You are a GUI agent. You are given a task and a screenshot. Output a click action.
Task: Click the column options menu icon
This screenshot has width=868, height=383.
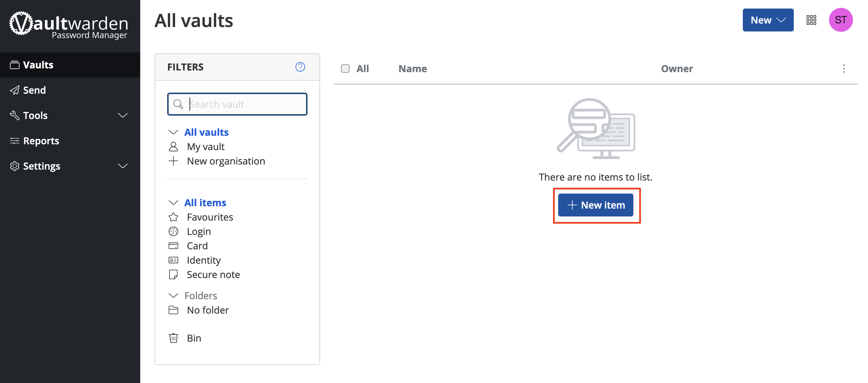click(844, 69)
